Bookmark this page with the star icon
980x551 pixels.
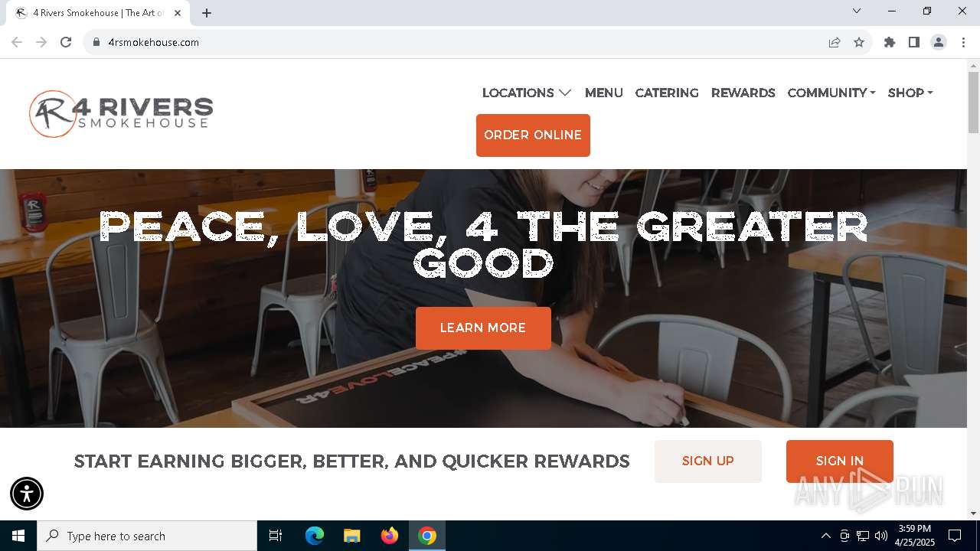pos(859,42)
